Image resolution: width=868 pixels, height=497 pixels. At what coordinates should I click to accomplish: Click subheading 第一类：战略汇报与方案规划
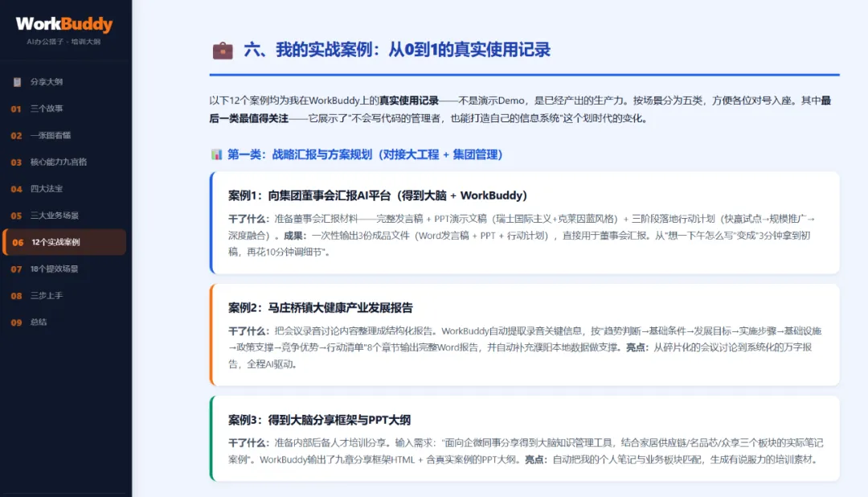[365, 154]
